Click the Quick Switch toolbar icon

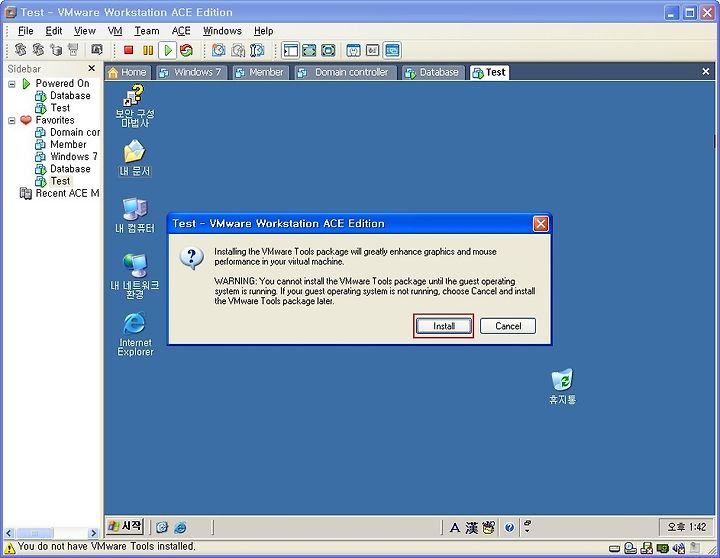[328, 50]
